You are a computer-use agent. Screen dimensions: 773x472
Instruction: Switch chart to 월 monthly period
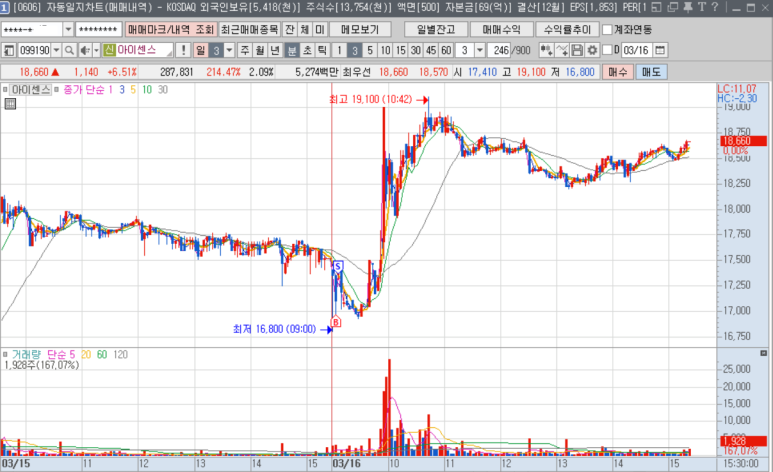coord(260,50)
